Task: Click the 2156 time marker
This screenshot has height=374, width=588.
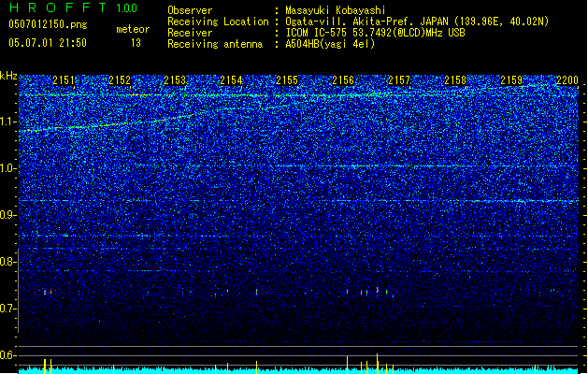Action: (x=343, y=79)
